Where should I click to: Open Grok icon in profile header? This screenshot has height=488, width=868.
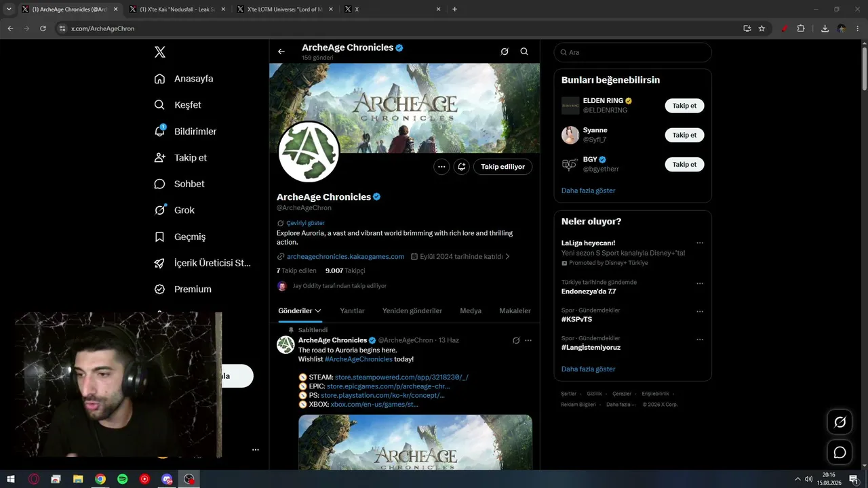[505, 52]
